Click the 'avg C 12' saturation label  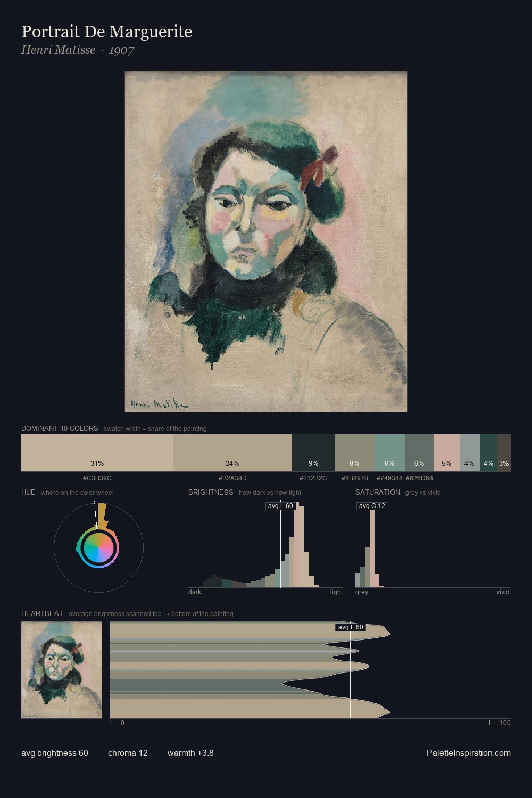[372, 506]
